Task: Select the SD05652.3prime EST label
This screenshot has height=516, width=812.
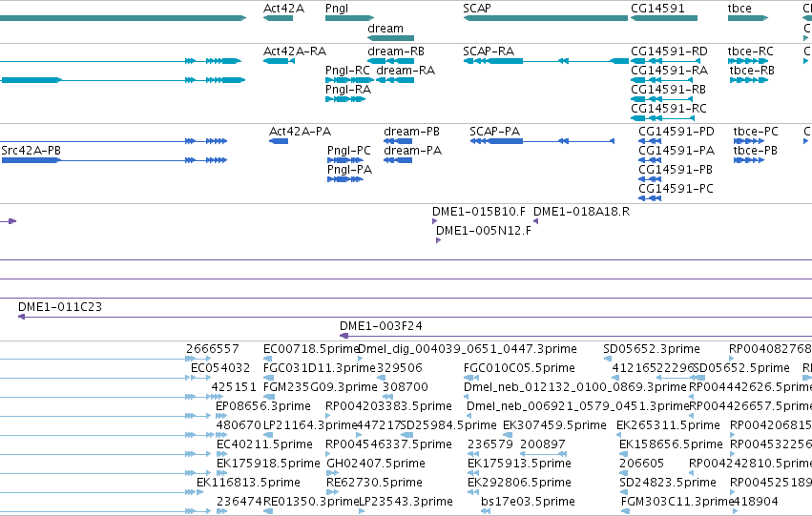Action: [652, 349]
